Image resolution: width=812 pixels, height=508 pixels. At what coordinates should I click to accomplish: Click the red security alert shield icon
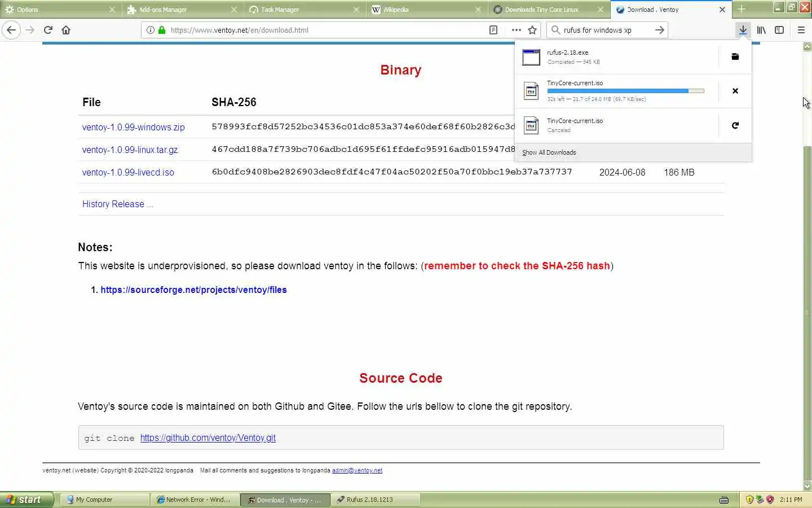pos(770,500)
